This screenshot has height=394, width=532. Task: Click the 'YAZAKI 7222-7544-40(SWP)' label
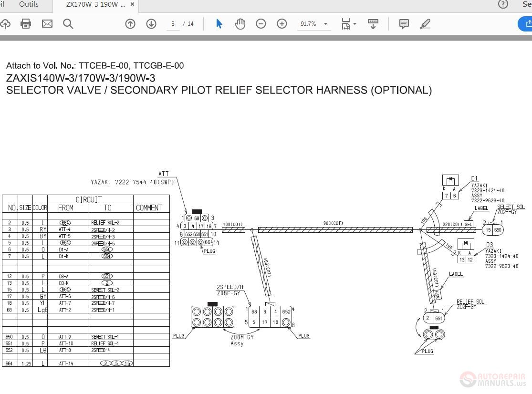coord(132,182)
